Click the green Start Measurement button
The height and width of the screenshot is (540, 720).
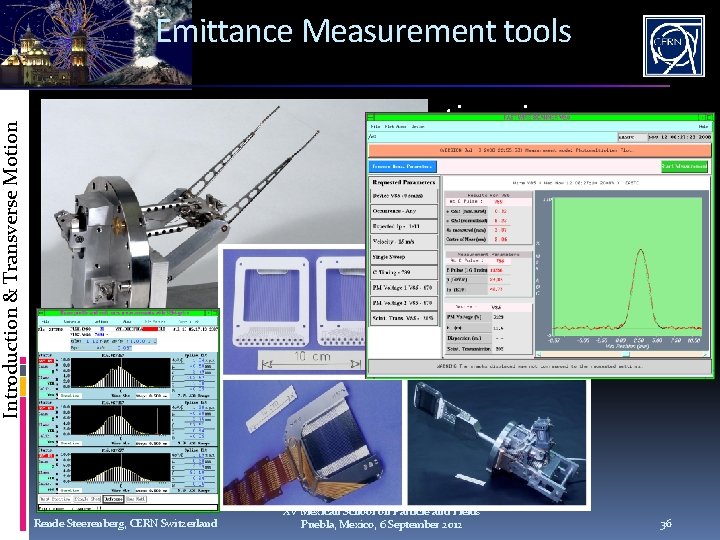tap(684, 167)
